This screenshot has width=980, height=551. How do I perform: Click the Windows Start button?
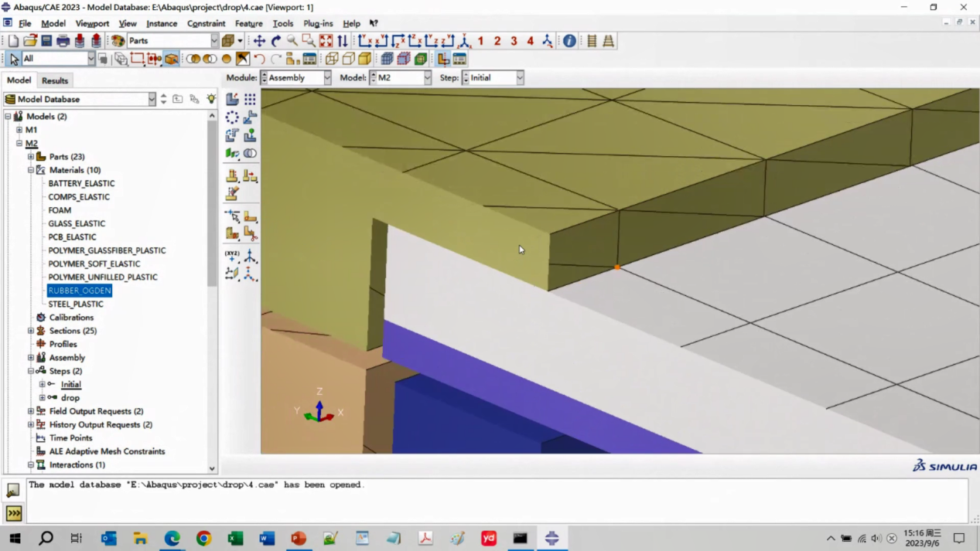click(15, 538)
